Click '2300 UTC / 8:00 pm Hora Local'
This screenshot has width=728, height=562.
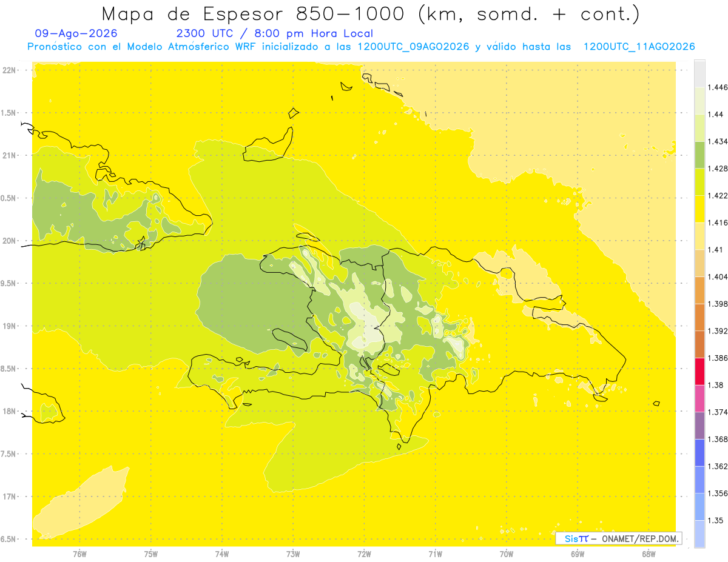[x=274, y=33]
